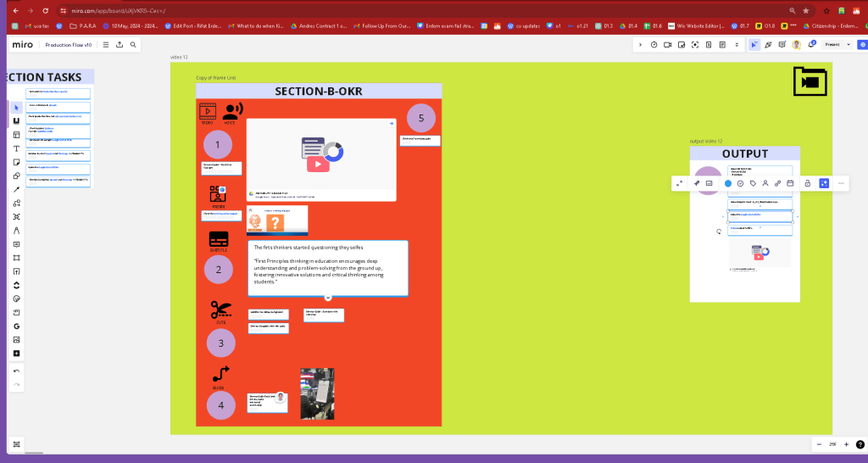Screen dimensions: 868x463
Task: Select the connection line tool
Action: pos(17,189)
